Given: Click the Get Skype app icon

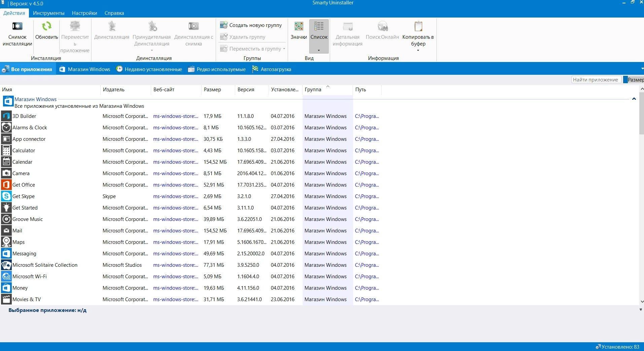Looking at the screenshot, I should (x=6, y=196).
